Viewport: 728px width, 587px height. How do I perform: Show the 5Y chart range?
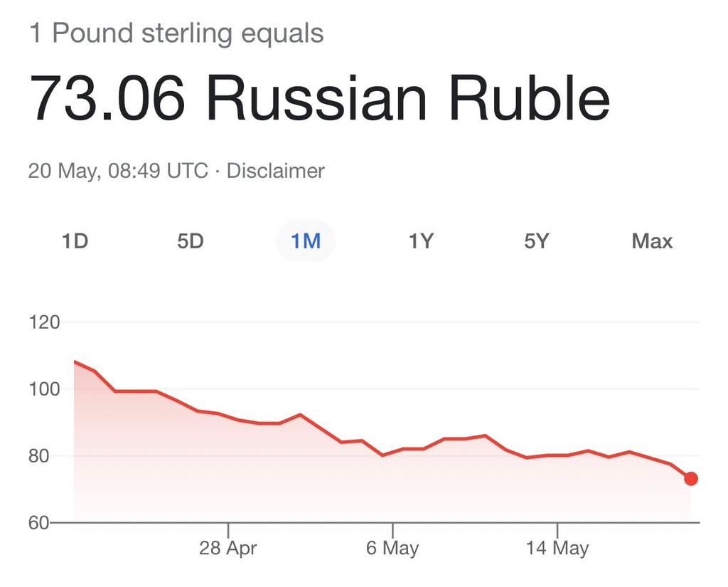[537, 240]
